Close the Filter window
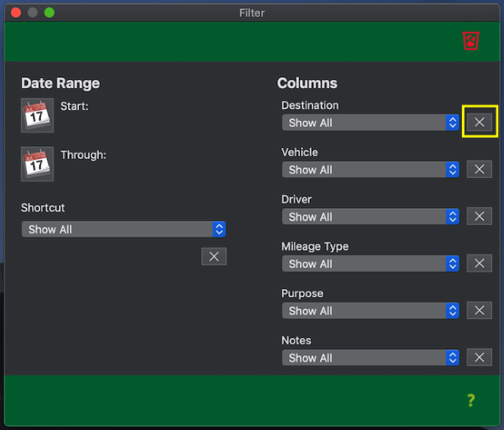 tap(16, 13)
